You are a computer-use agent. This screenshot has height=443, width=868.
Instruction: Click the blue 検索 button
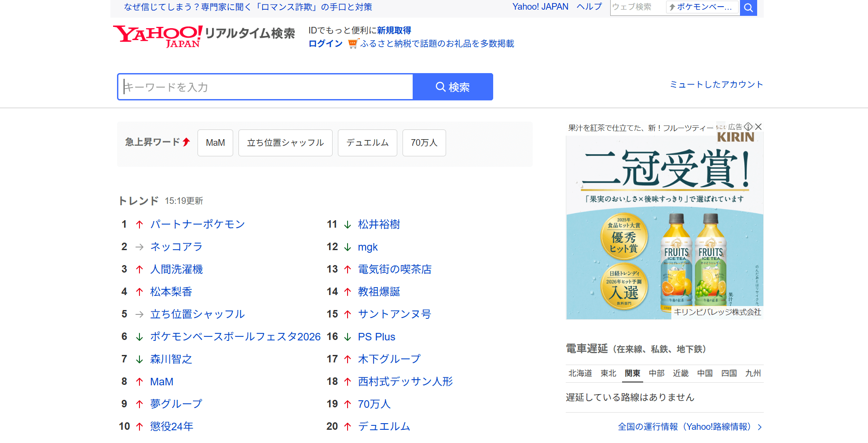tap(453, 87)
